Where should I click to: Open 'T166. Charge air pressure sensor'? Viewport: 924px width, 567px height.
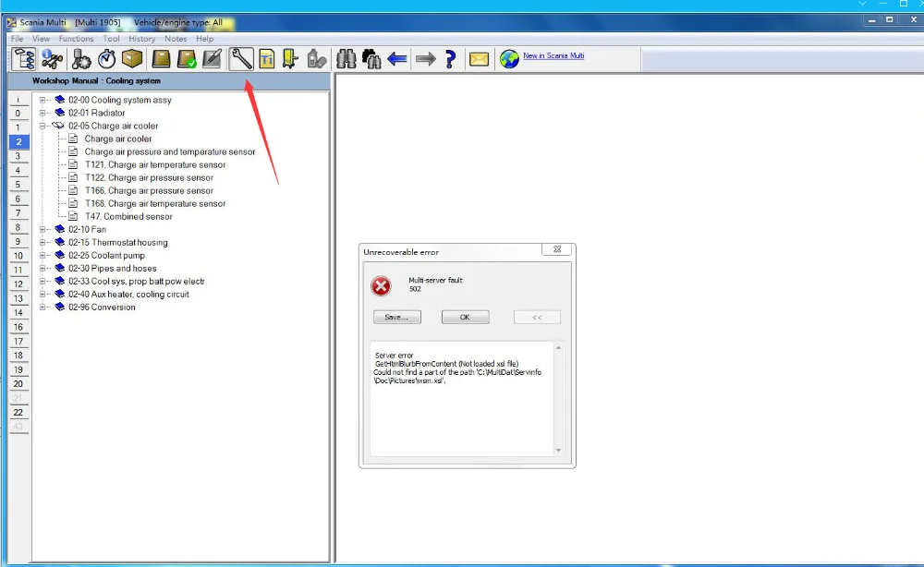click(149, 191)
